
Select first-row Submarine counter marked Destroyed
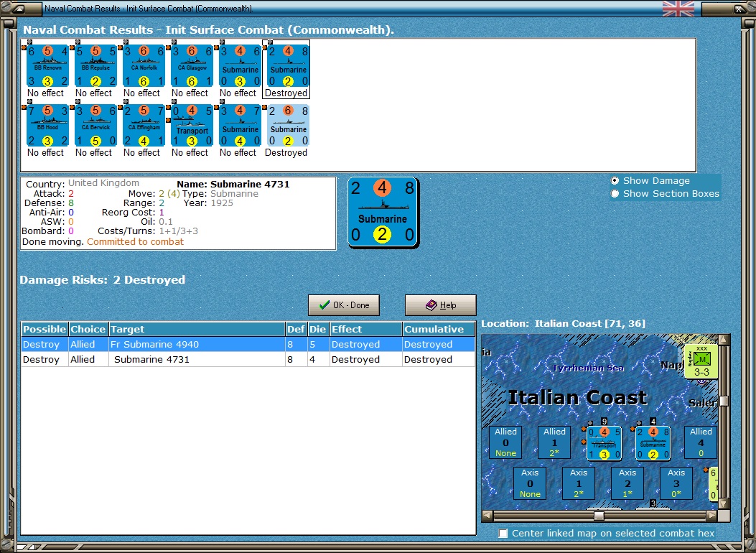click(x=289, y=65)
